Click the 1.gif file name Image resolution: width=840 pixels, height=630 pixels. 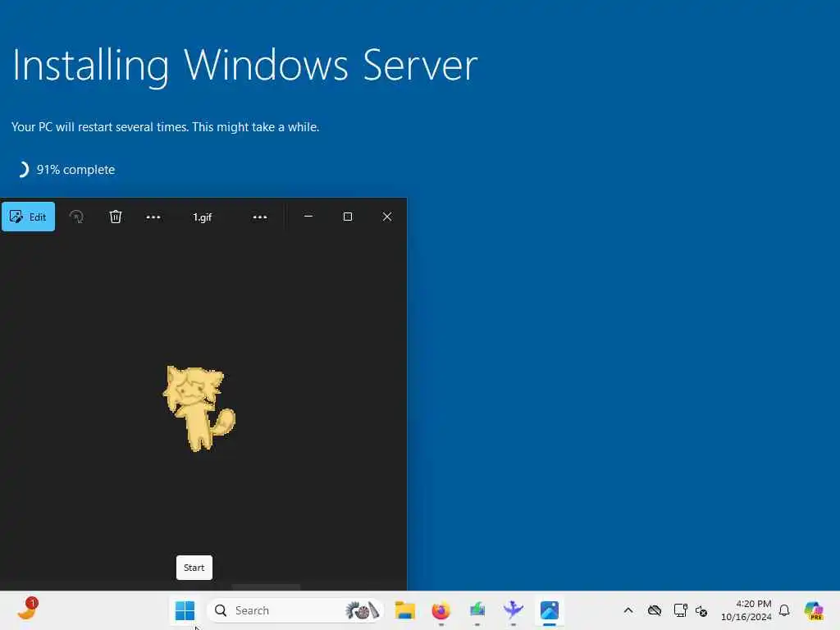click(203, 217)
